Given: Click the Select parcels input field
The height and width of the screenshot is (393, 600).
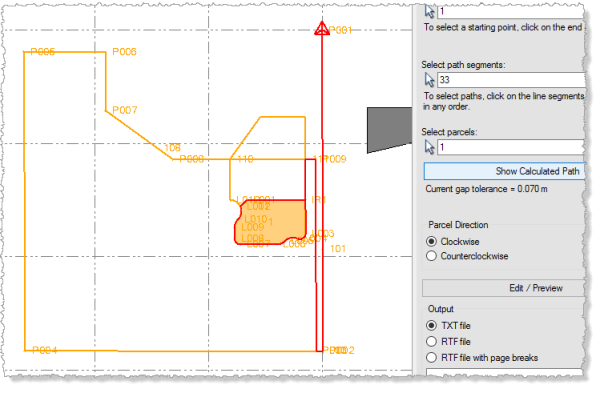Looking at the screenshot, I should [511, 147].
